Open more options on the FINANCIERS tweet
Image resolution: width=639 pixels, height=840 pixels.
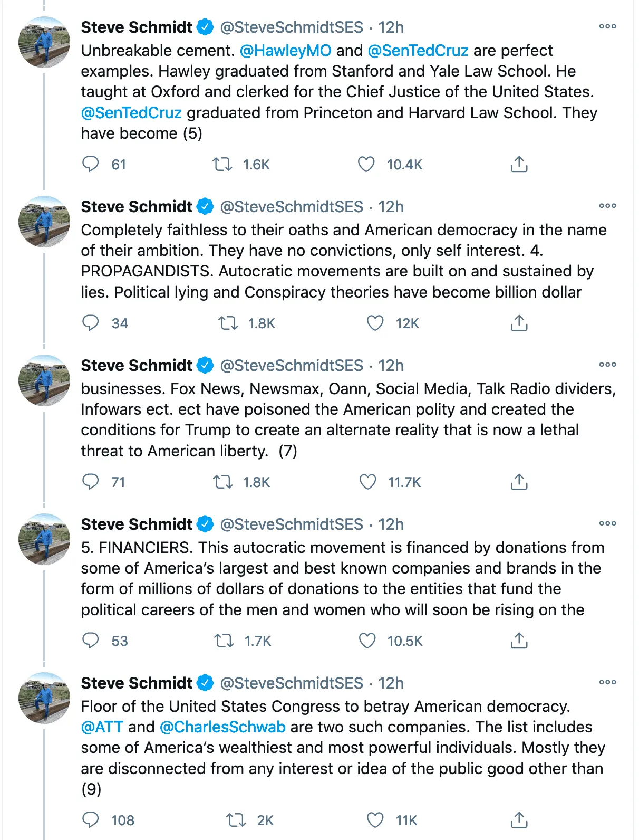point(607,523)
